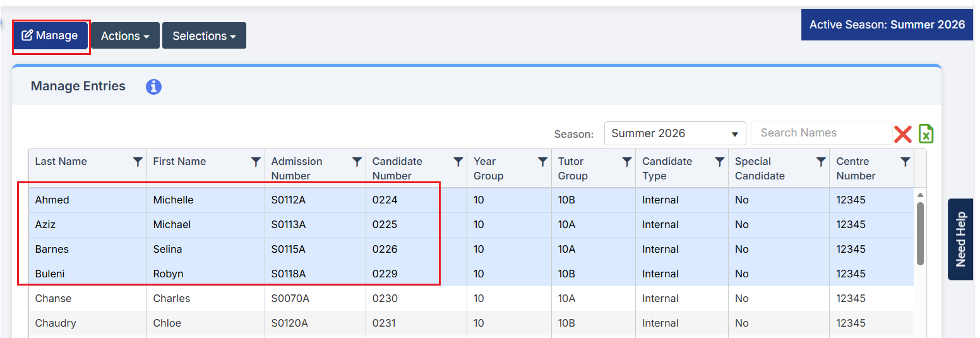Open the Need Help side tab
Image resolution: width=980 pixels, height=338 pixels.
[960, 239]
